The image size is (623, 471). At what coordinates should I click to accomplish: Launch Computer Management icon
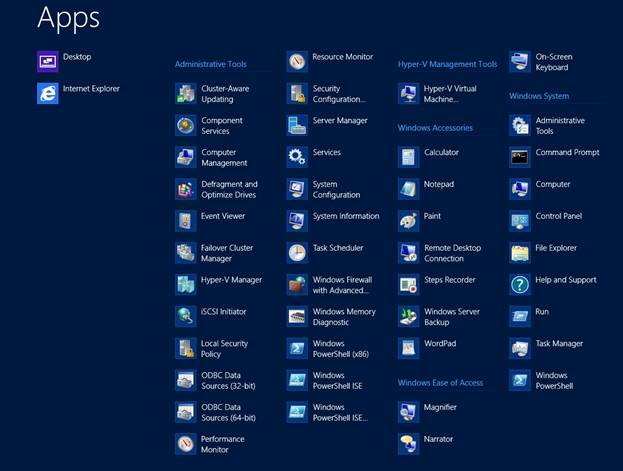point(186,157)
